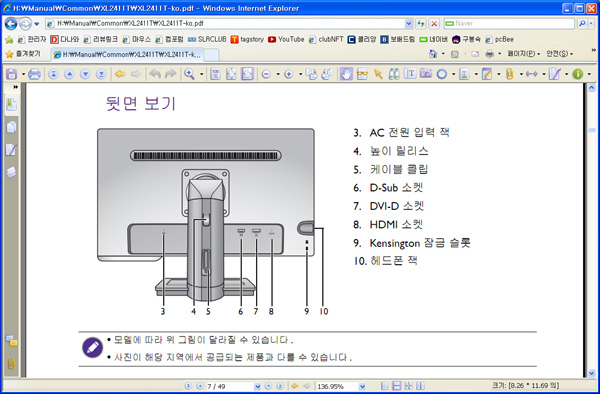This screenshot has width=600, height=394.
Task: Expand the address bar history dropdown
Action: [409, 24]
